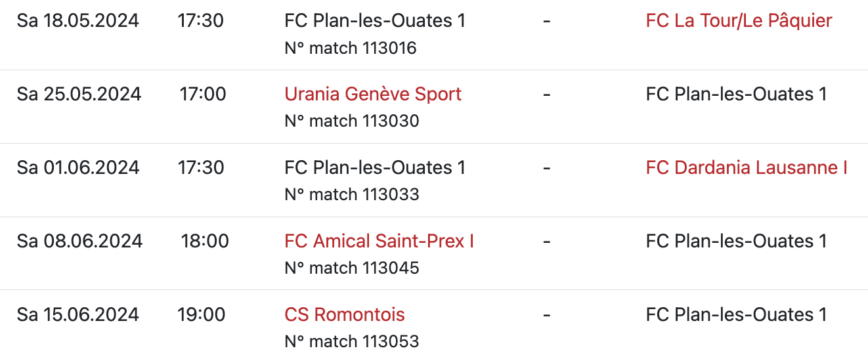Click the date Sa 15.06.2024
The height and width of the screenshot is (361, 868).
78,315
